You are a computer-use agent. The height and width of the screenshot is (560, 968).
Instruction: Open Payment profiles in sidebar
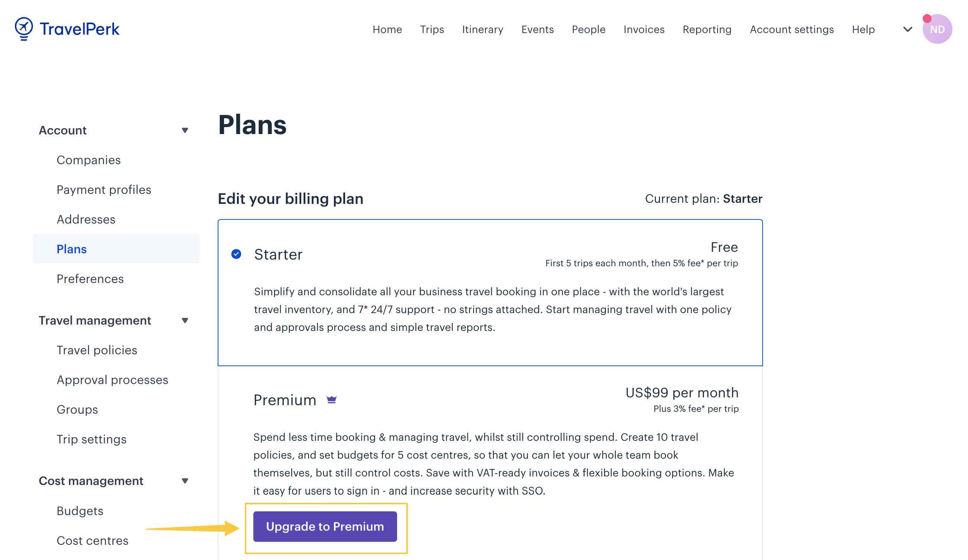[104, 190]
